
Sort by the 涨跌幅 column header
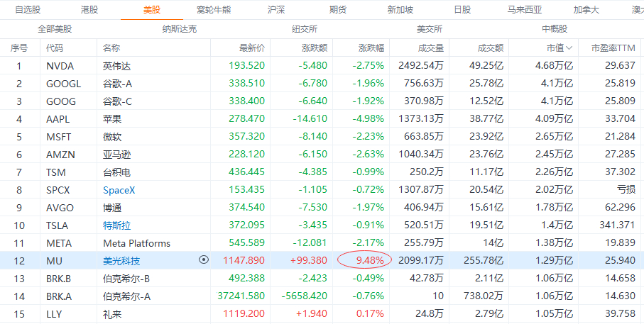[371, 48]
